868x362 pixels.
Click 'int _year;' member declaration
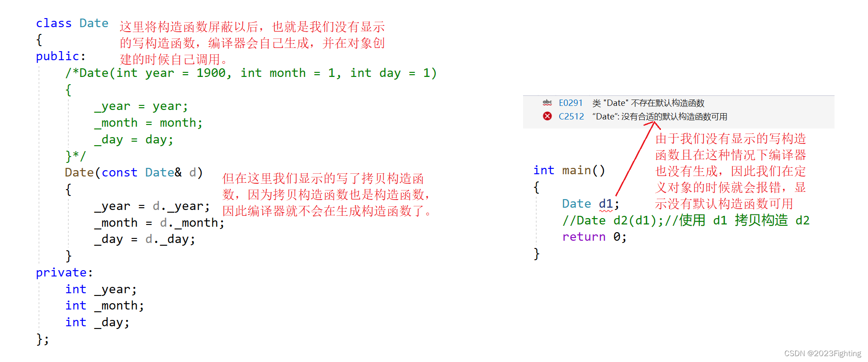(101, 290)
